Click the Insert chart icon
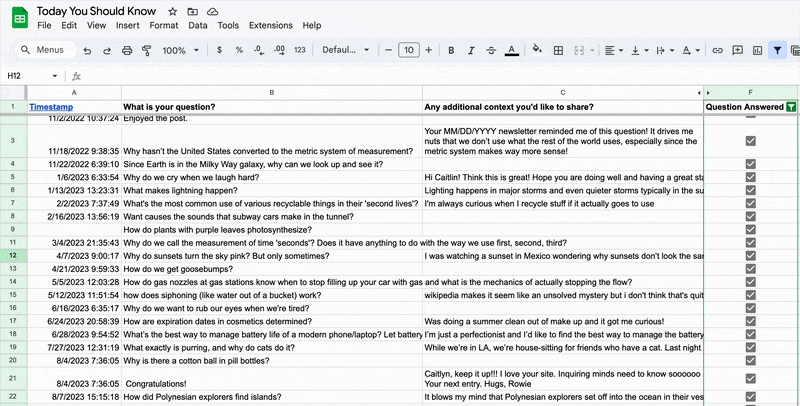The image size is (800, 406). [757, 50]
